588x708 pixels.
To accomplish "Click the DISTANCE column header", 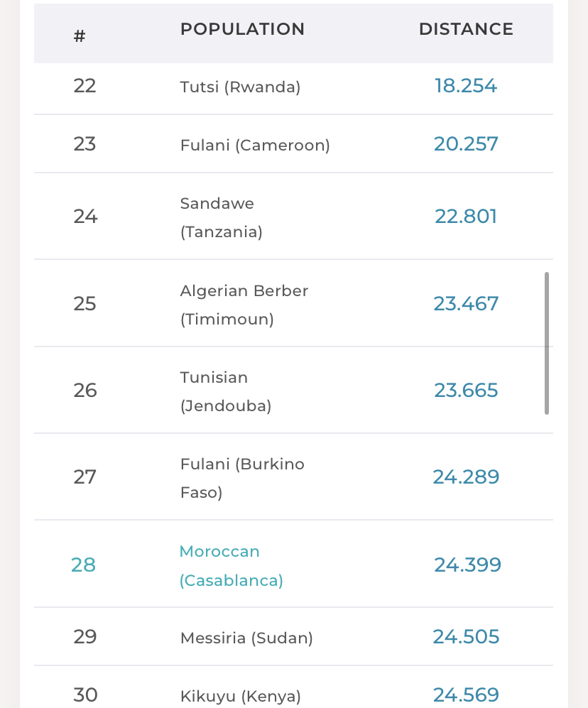I will (466, 29).
